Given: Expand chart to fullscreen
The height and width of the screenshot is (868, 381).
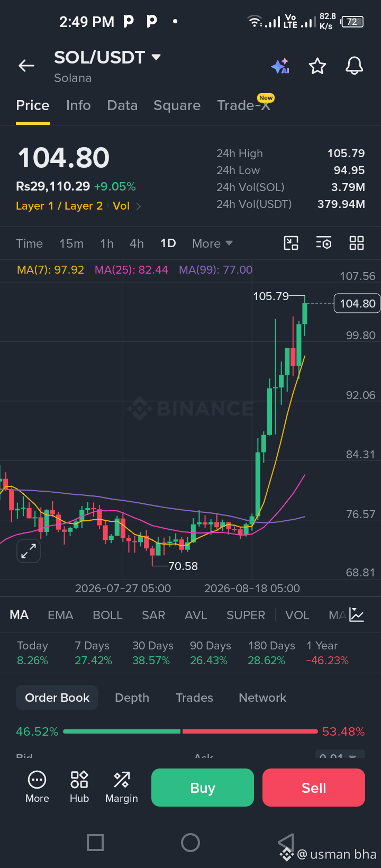Looking at the screenshot, I should coord(29,551).
